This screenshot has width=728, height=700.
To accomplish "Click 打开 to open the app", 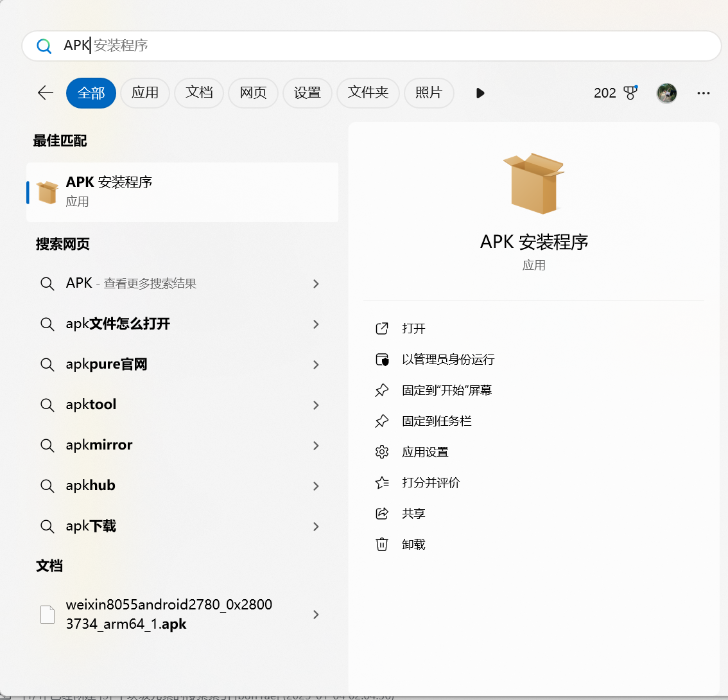I will [x=413, y=328].
